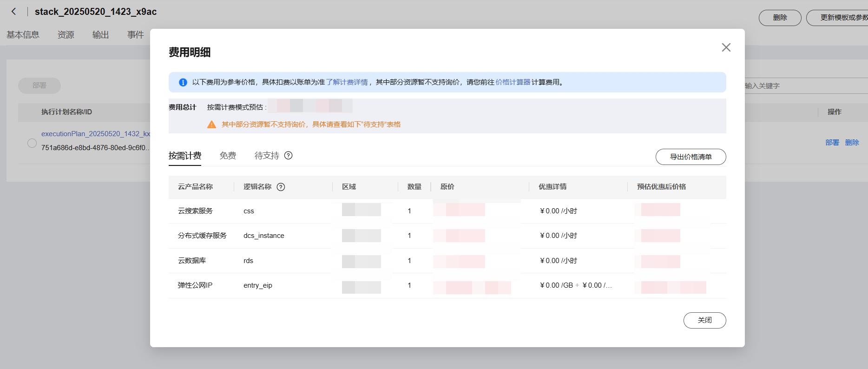Open the 了解计费详情 link
Image resolution: width=868 pixels, height=369 pixels.
coord(347,82)
